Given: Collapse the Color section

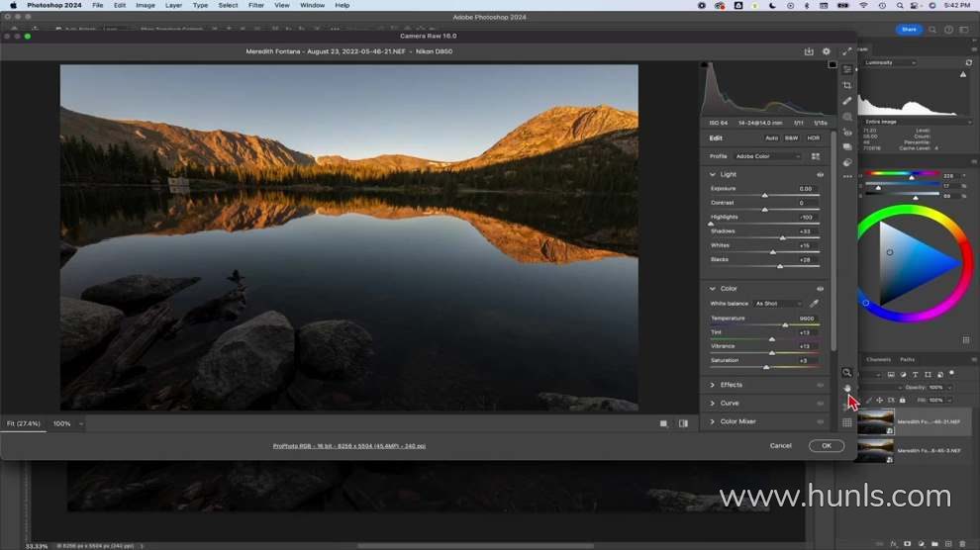Looking at the screenshot, I should 712,289.
